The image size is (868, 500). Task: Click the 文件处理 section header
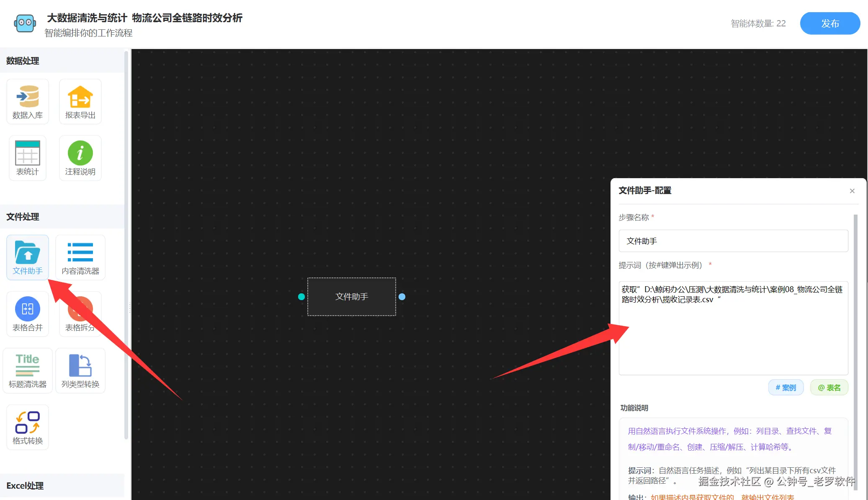coord(62,217)
